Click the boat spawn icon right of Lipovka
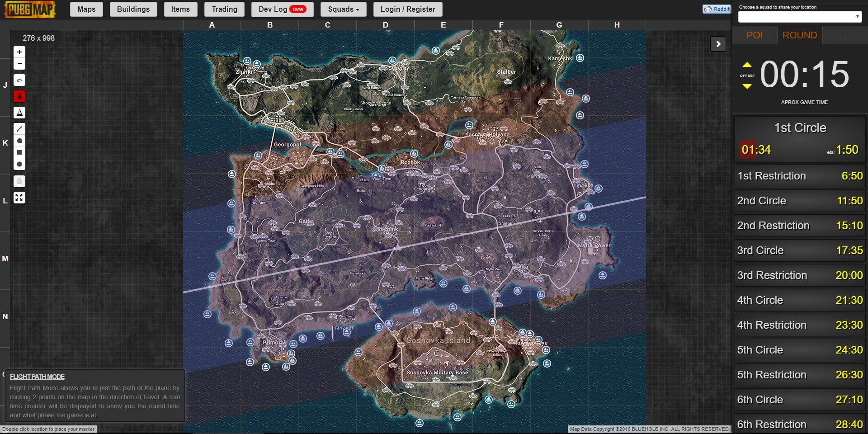 click(x=599, y=189)
